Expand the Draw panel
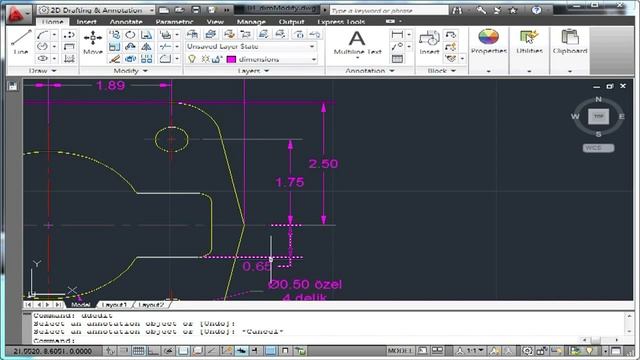The image size is (640, 360). [x=42, y=71]
